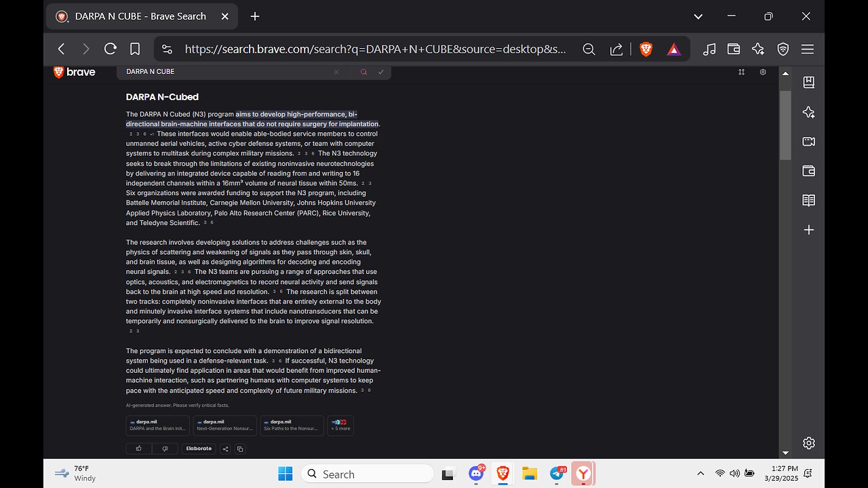Open 'Next-Generation Nonsur...' source card

coord(224,425)
